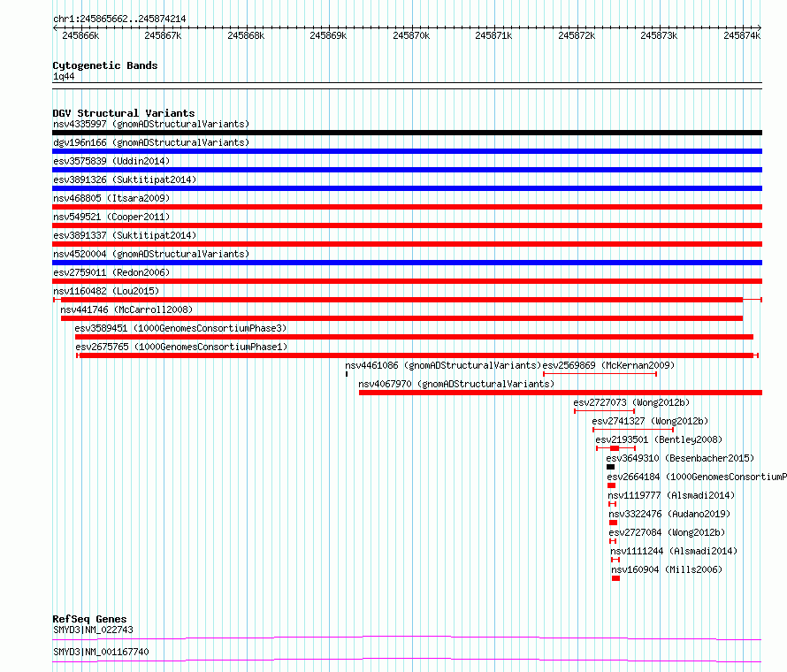Select the 1q44 cytogenetic band label
787x672 pixels.
tap(64, 76)
